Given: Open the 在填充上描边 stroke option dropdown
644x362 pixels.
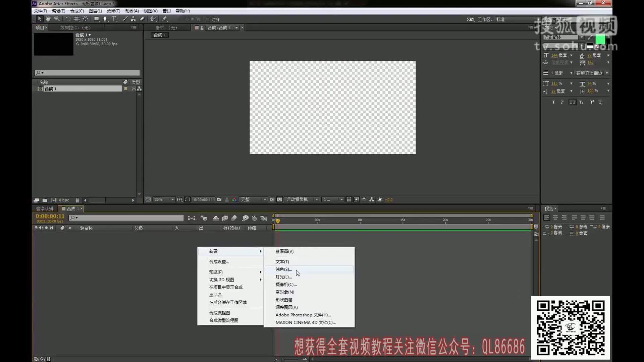Looking at the screenshot, I should [x=592, y=73].
